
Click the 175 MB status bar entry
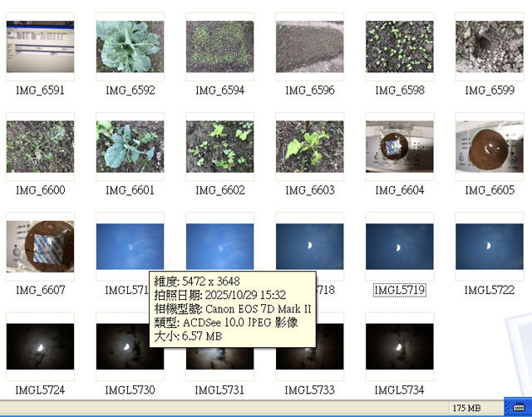click(x=466, y=408)
